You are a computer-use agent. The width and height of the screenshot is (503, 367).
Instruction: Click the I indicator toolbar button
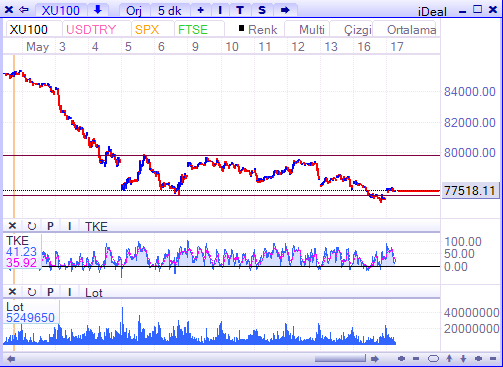[x=220, y=10]
